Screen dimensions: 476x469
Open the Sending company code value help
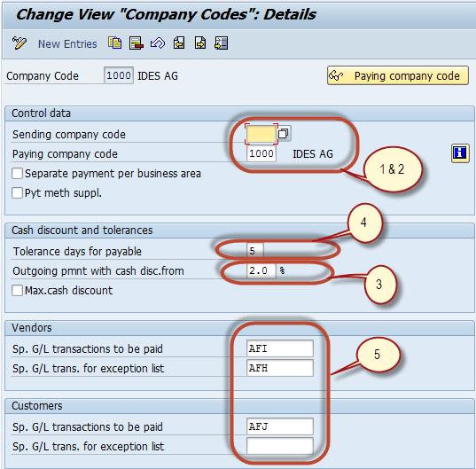tap(284, 133)
